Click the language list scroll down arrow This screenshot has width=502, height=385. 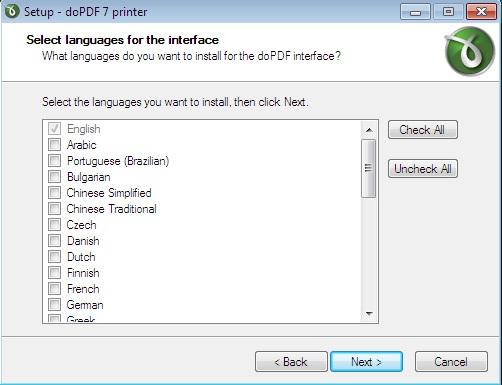pyautogui.click(x=369, y=313)
